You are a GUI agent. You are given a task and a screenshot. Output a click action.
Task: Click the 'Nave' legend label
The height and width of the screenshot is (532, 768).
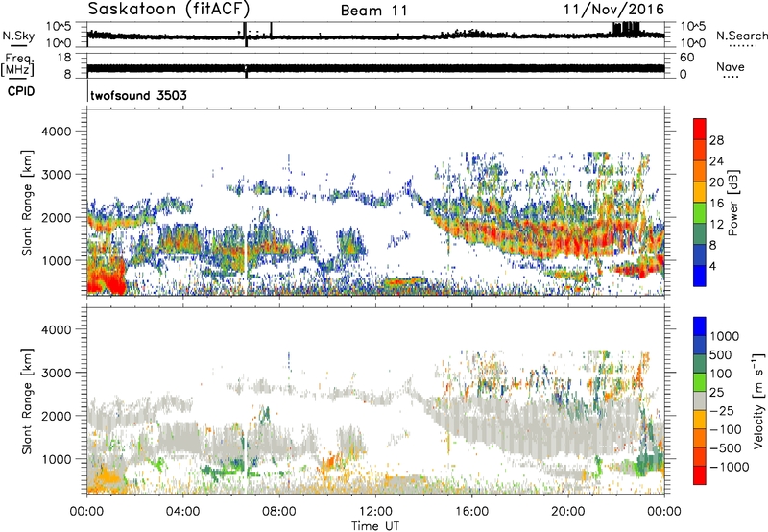pos(731,66)
